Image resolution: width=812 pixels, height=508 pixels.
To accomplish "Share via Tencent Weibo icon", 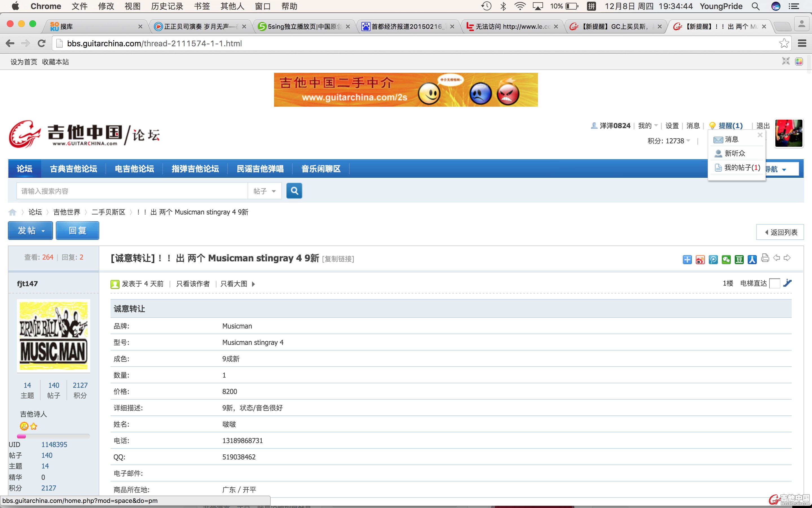I will (713, 259).
